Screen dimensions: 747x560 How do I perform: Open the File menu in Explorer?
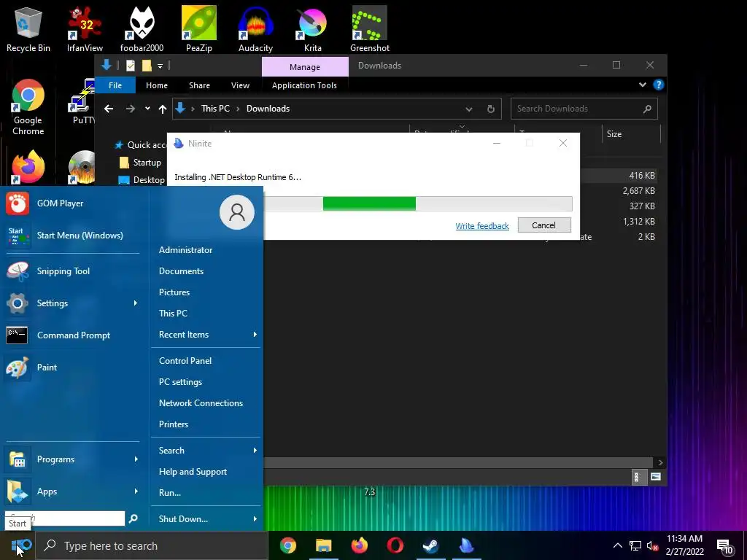115,85
